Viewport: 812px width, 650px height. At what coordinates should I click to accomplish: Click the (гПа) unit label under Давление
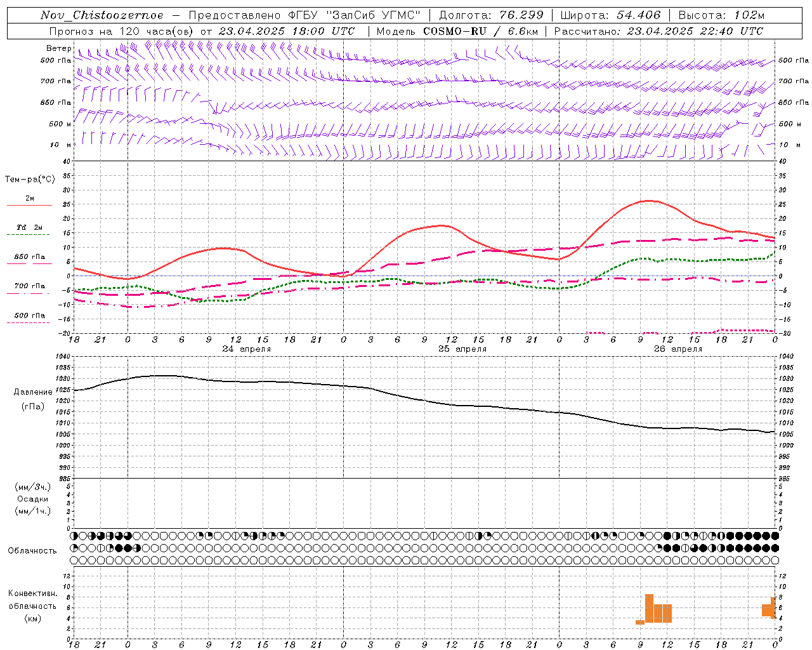(32, 407)
